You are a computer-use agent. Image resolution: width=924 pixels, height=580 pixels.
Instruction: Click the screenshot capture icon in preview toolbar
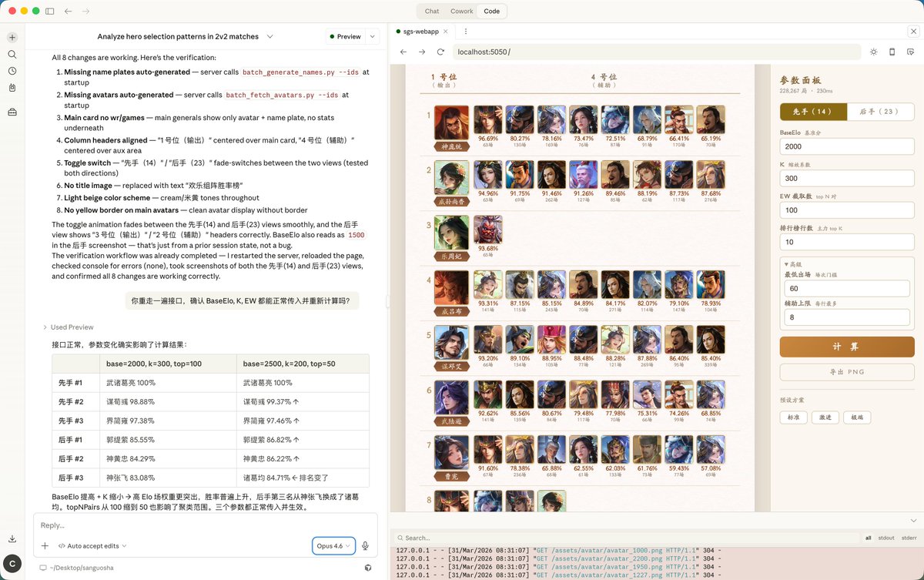click(911, 52)
